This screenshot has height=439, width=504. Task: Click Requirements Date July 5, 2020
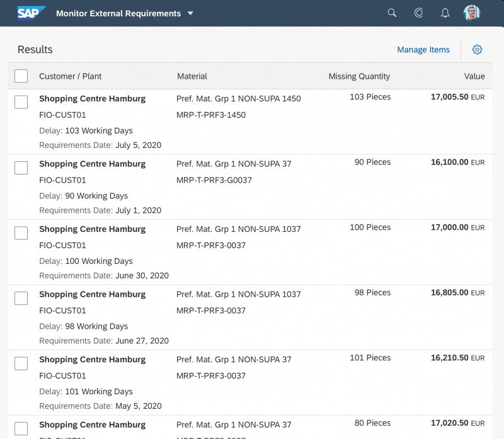(100, 145)
